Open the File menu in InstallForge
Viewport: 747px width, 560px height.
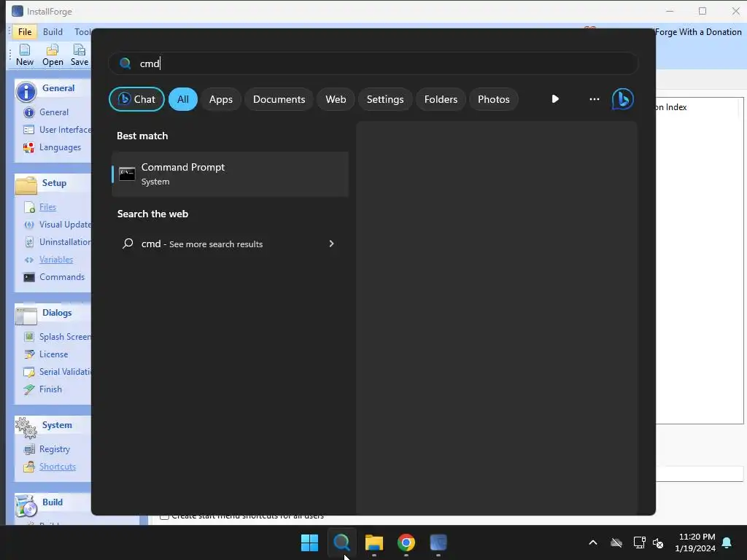[25, 32]
